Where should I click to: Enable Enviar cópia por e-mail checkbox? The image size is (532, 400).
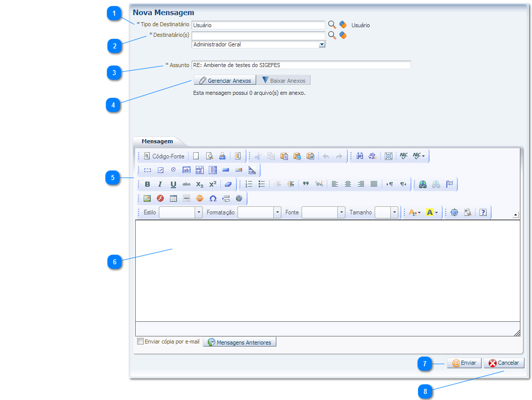[x=141, y=341]
